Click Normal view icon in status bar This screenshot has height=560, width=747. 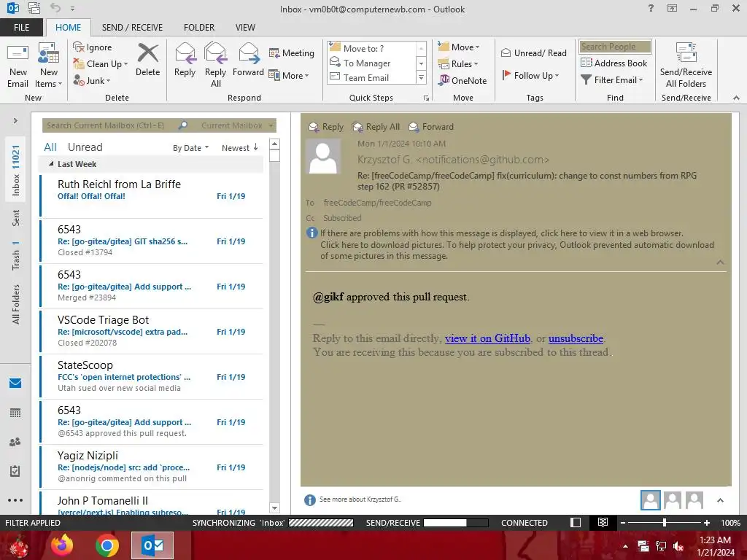[x=576, y=522]
